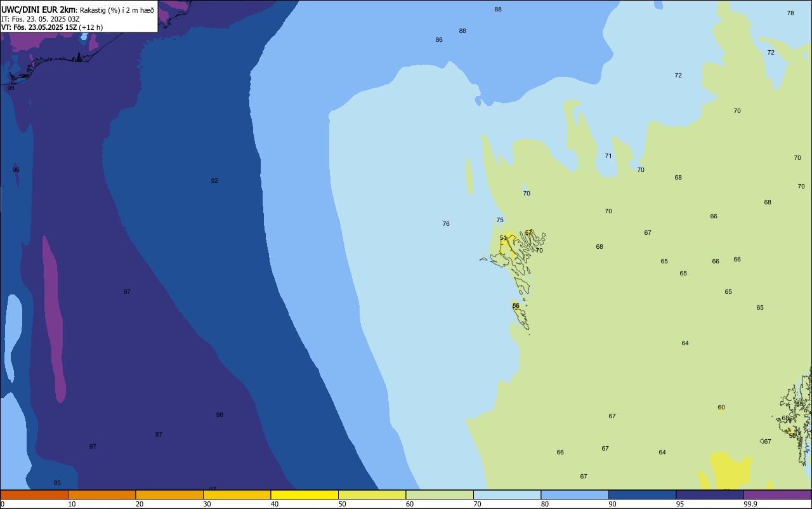This screenshot has height=509, width=812.
Task: Click the '80' legend scale label
Action: [545, 504]
